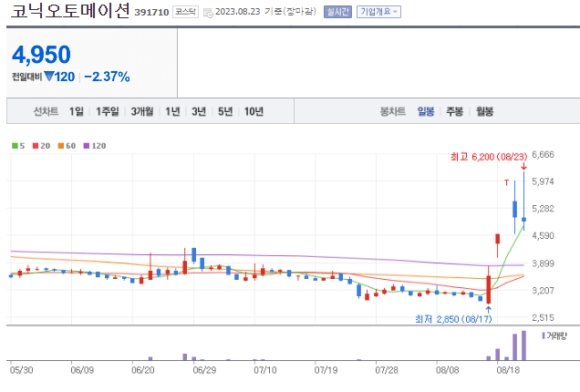Click the 코스닥 market badge

tap(185, 12)
